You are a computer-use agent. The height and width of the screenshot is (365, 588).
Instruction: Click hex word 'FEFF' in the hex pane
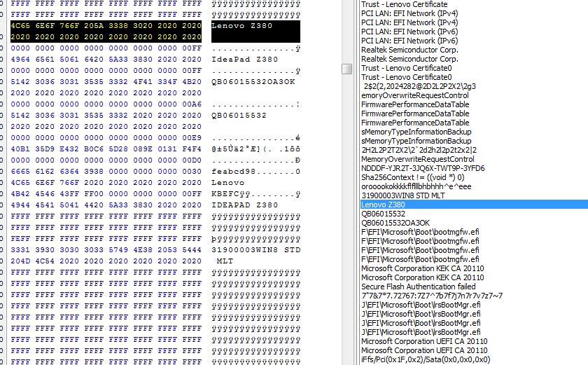pyautogui.click(x=20, y=238)
